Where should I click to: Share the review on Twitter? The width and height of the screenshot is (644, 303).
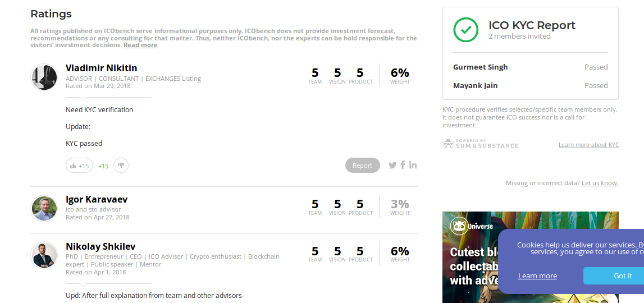tap(392, 165)
